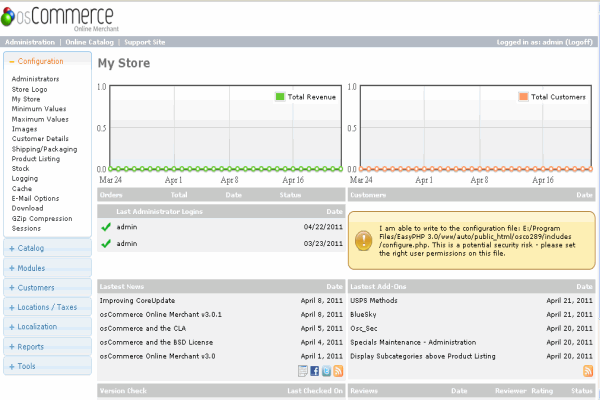The width and height of the screenshot is (600, 400).
Task: Open the Sessions configuration
Action: click(x=26, y=228)
